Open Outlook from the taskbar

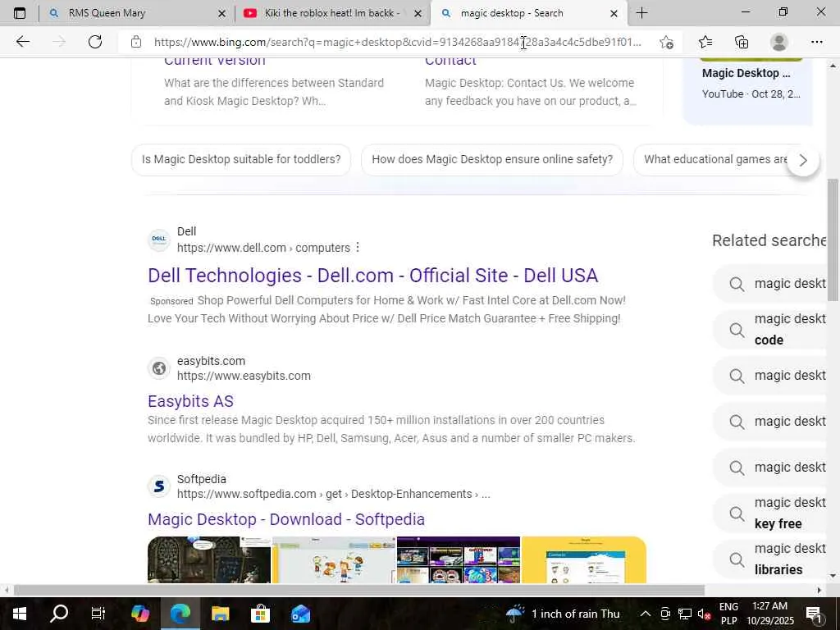(300, 614)
